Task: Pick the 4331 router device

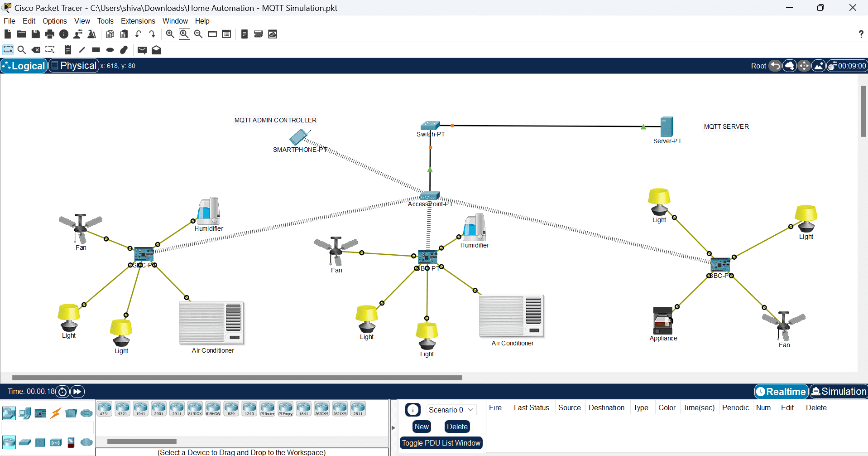Action: click(104, 409)
